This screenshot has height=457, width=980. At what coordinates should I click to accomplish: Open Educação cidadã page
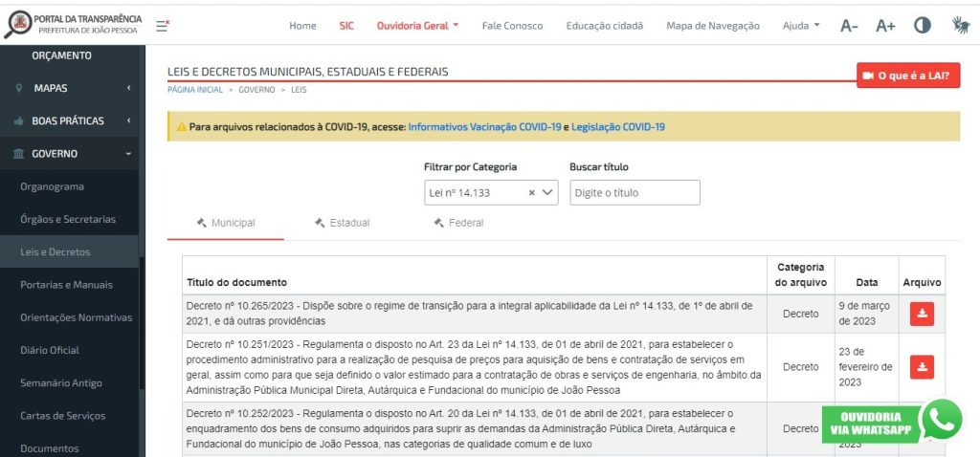click(x=605, y=26)
